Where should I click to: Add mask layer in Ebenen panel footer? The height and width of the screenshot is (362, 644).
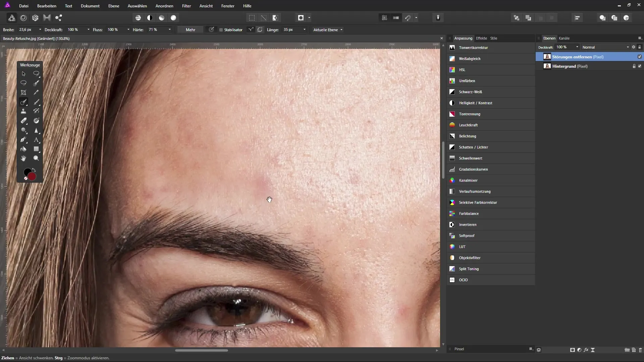[573, 350]
